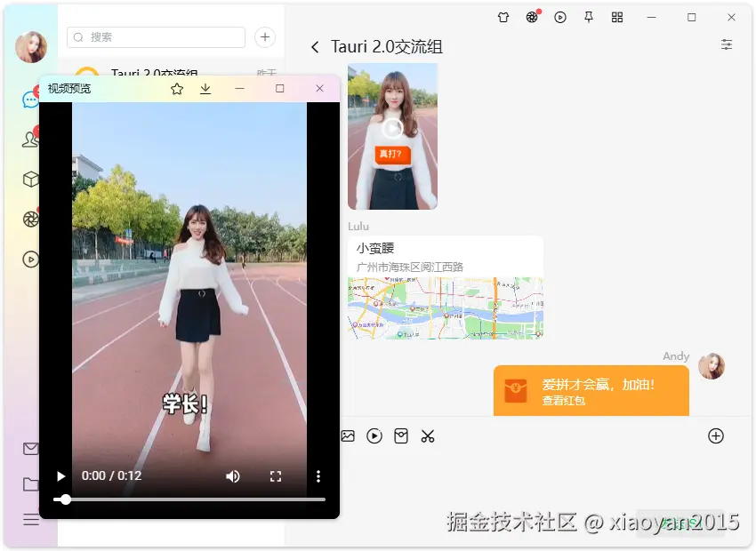
Task: Close the 视频预览 window
Action: 319,89
